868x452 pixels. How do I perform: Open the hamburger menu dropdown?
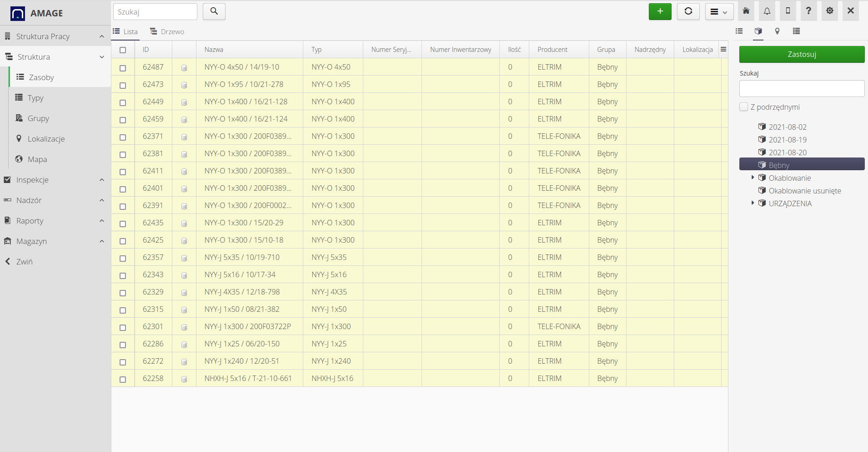[x=719, y=12]
